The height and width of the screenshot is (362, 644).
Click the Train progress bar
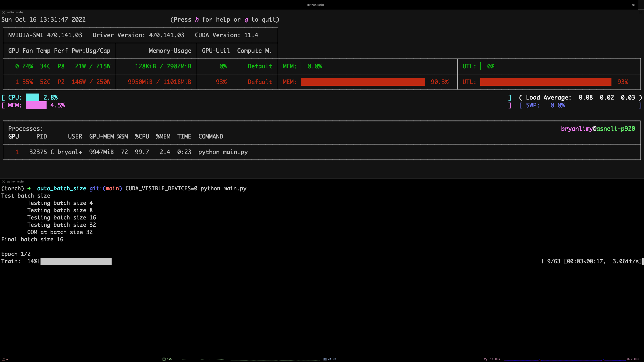pos(76,261)
